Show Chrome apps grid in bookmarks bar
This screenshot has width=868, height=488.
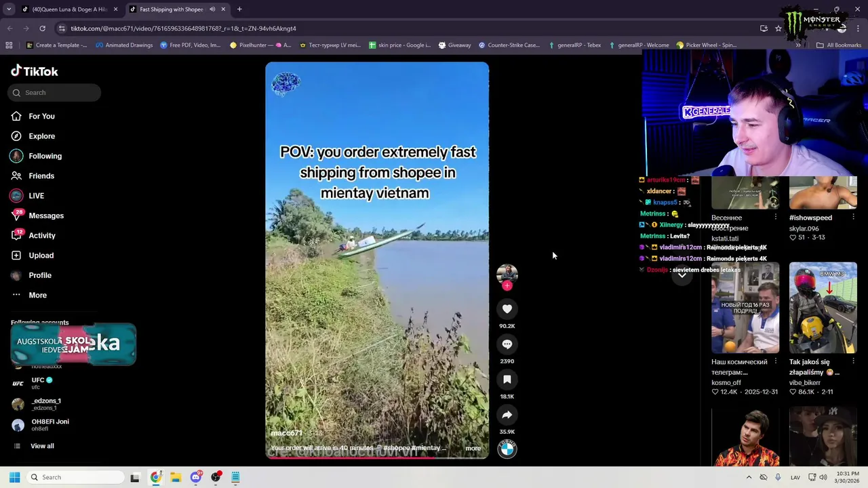click(9, 45)
